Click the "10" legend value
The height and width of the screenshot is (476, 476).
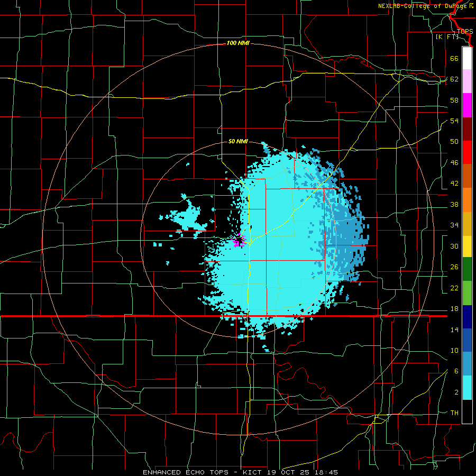(x=454, y=351)
